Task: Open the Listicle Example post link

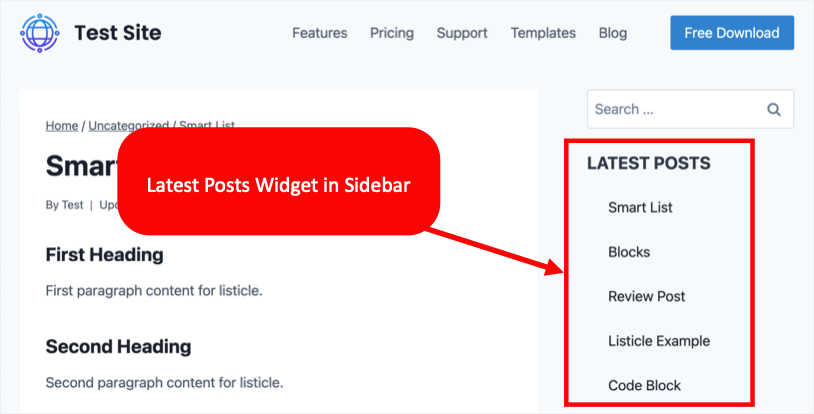Action: tap(658, 341)
